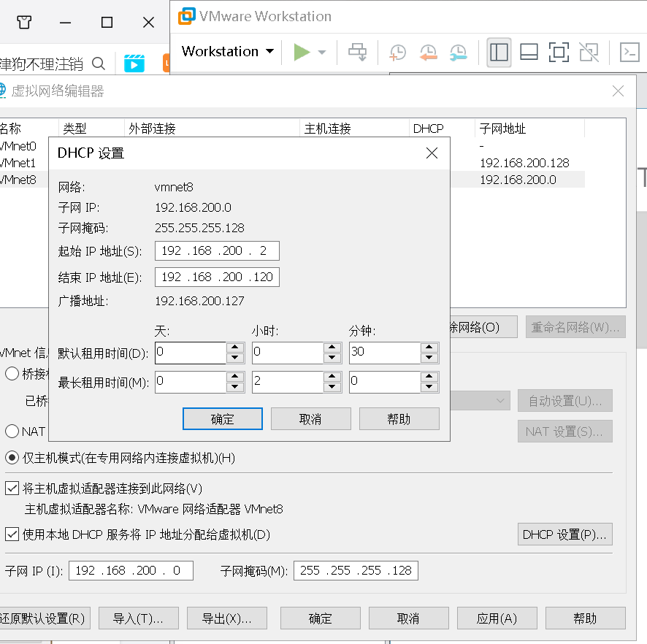Click the 导出(X)... button
Viewport: 647px width, 644px height.
point(227,618)
